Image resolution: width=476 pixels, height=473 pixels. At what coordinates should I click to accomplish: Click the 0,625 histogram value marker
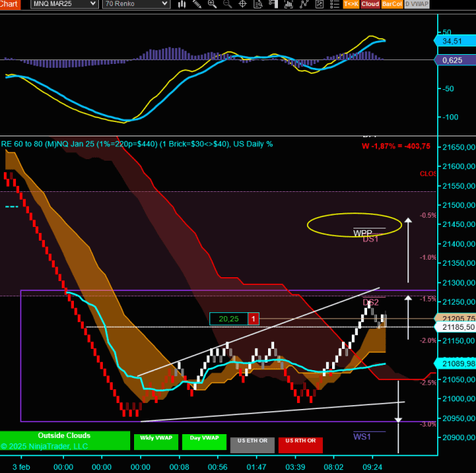coord(455,60)
